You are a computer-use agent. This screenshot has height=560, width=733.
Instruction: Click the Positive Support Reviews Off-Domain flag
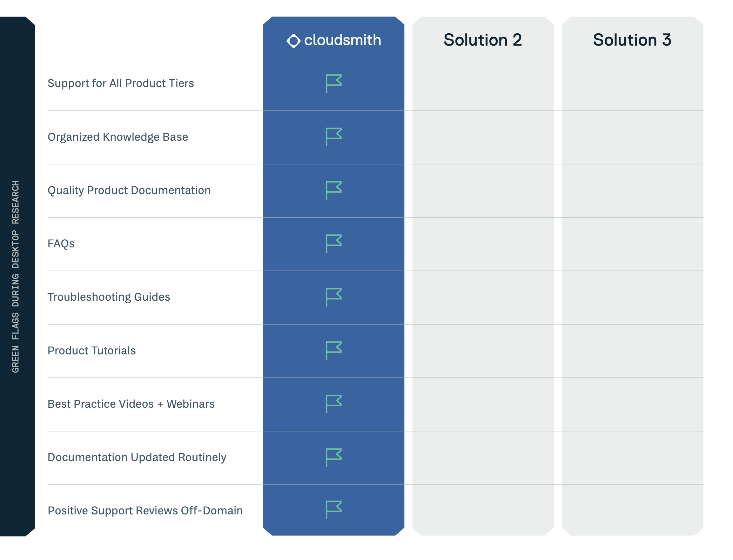(334, 510)
